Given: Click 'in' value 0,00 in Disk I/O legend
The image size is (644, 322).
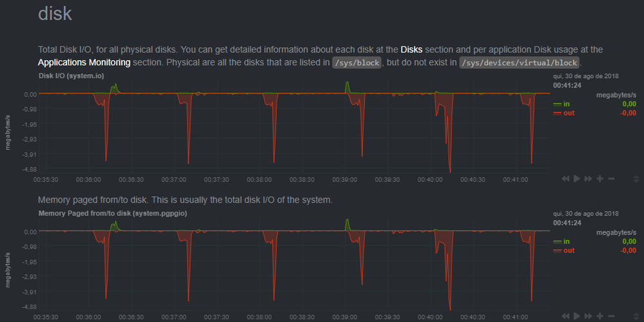Looking at the screenshot, I should click(629, 104).
